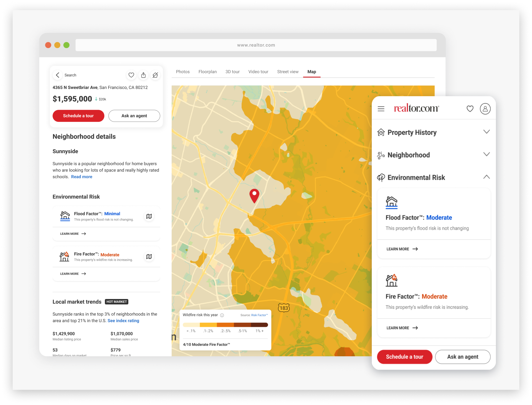
Task: Click Schedule a tour in mobile view
Action: point(404,357)
